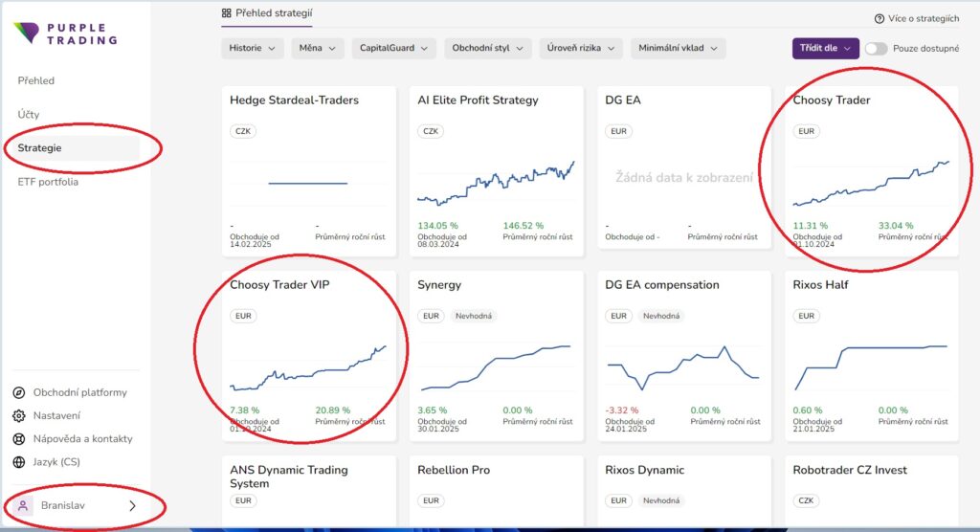The height and width of the screenshot is (532, 980).
Task: Open Více o strategiích link
Action: [x=924, y=19]
